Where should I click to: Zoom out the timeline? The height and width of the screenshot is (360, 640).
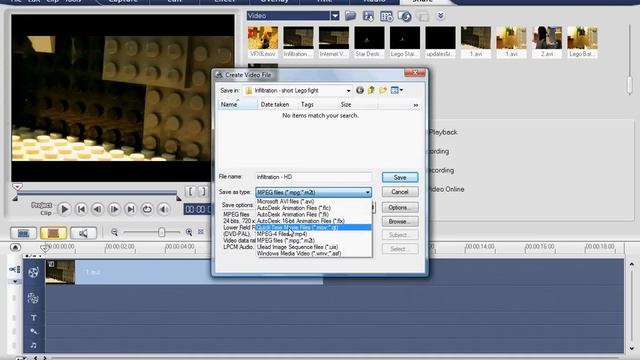click(115, 232)
